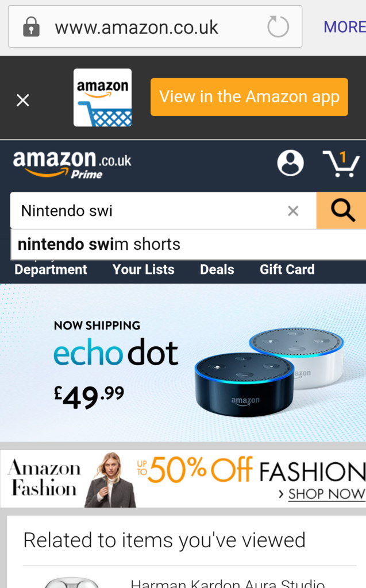
Task: Open the Department menu
Action: 51,270
